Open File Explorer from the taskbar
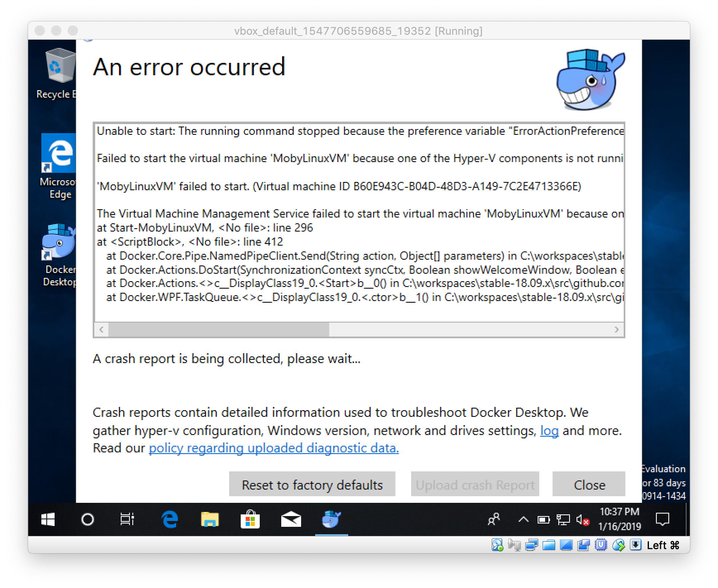718x588 pixels. point(210,519)
